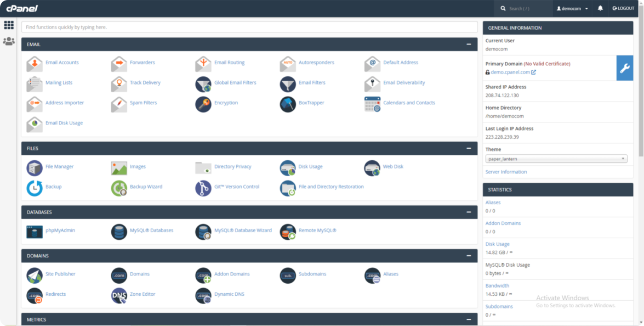644x326 pixels.
Task: Click the wrench icon beside Primary Domain
Action: coord(624,68)
